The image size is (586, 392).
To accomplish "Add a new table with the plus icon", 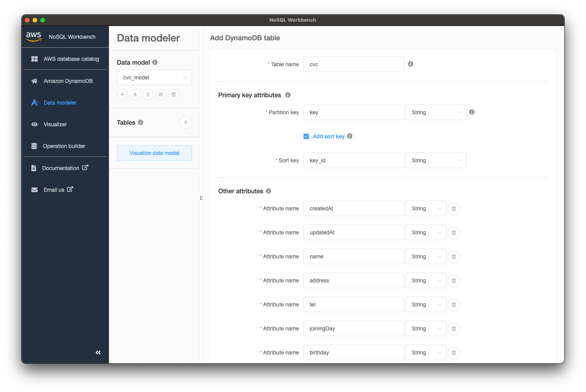I will tap(186, 122).
